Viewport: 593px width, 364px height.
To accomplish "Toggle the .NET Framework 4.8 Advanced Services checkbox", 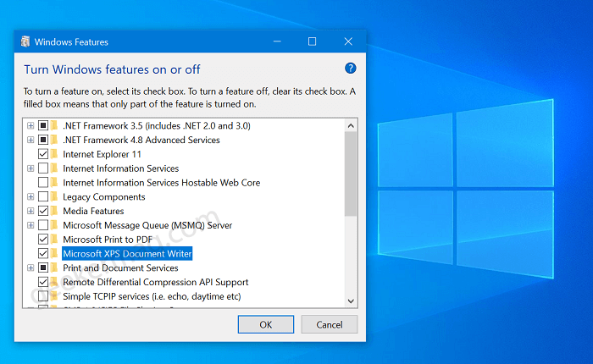I will 43,140.
